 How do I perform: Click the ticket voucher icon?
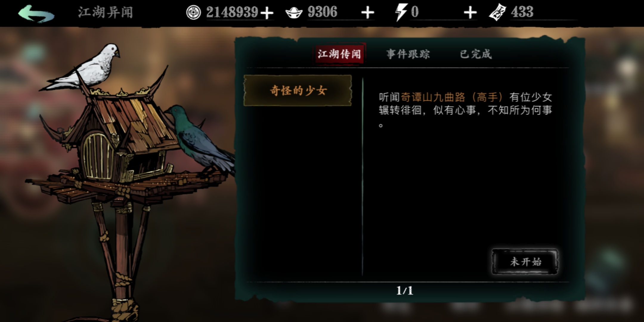(497, 13)
